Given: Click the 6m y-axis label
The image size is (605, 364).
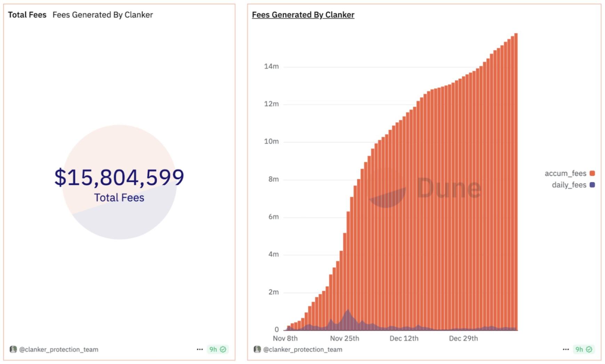Looking at the screenshot, I should tap(273, 217).
